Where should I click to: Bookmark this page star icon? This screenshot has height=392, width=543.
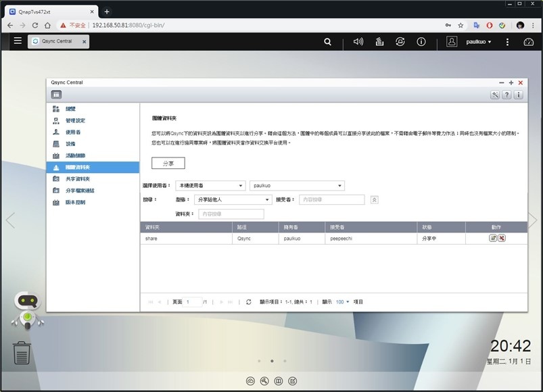[461, 25]
